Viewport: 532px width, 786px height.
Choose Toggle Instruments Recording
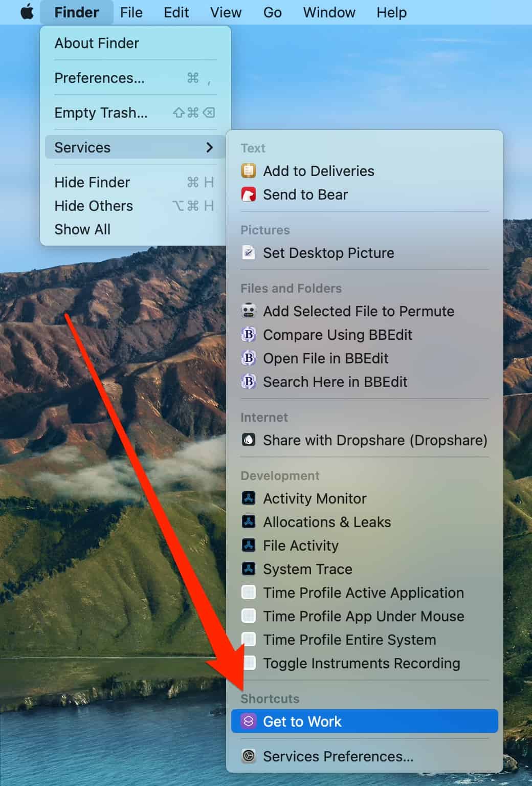coord(364,663)
